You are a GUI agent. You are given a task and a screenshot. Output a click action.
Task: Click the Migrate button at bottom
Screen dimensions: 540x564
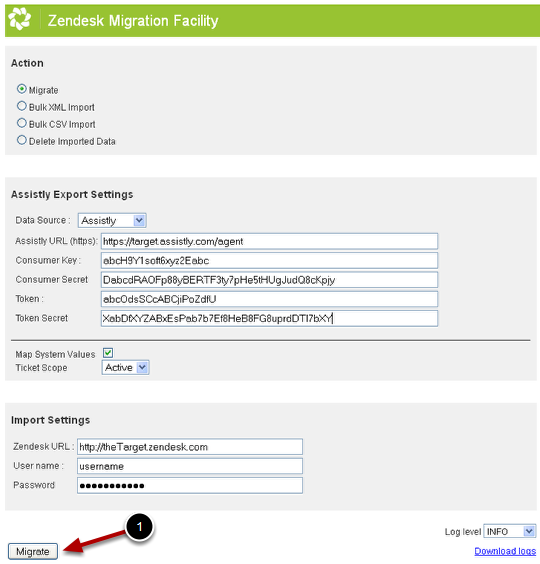click(33, 551)
